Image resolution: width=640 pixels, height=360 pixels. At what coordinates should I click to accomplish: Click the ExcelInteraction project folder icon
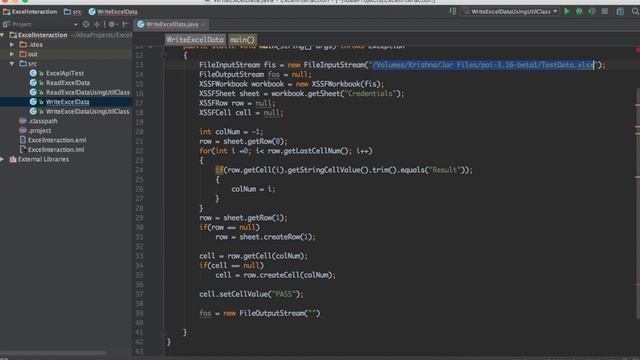(13, 35)
